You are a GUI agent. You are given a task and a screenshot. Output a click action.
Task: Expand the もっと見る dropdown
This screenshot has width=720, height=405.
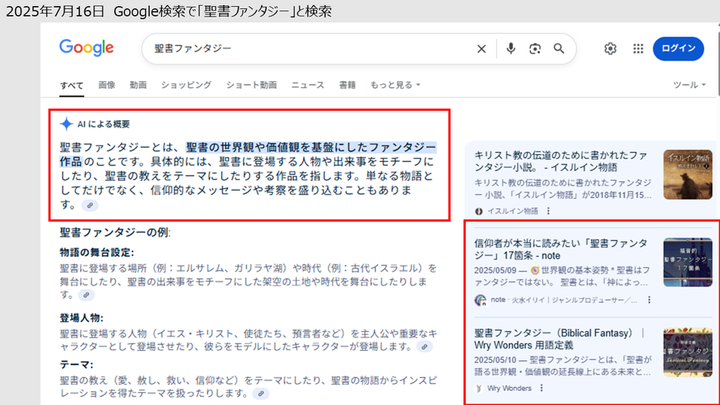pyautogui.click(x=395, y=85)
